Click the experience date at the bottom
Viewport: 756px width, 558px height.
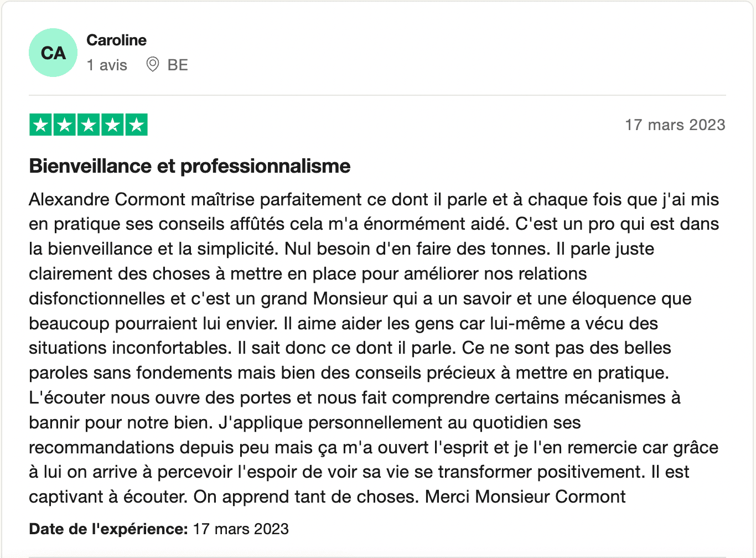click(x=241, y=529)
